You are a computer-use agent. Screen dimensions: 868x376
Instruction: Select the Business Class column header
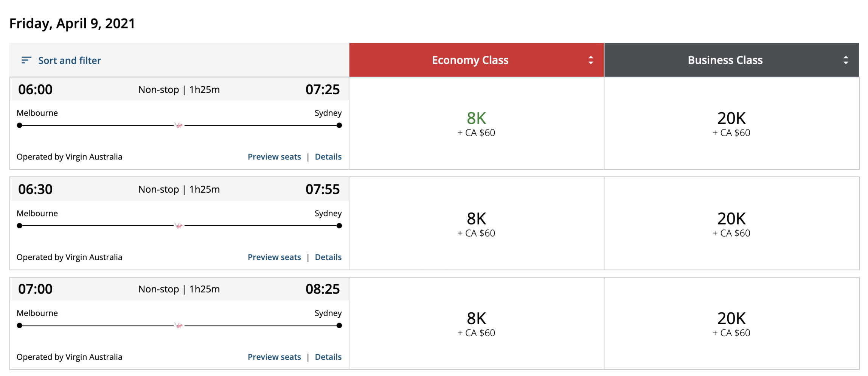(x=725, y=60)
